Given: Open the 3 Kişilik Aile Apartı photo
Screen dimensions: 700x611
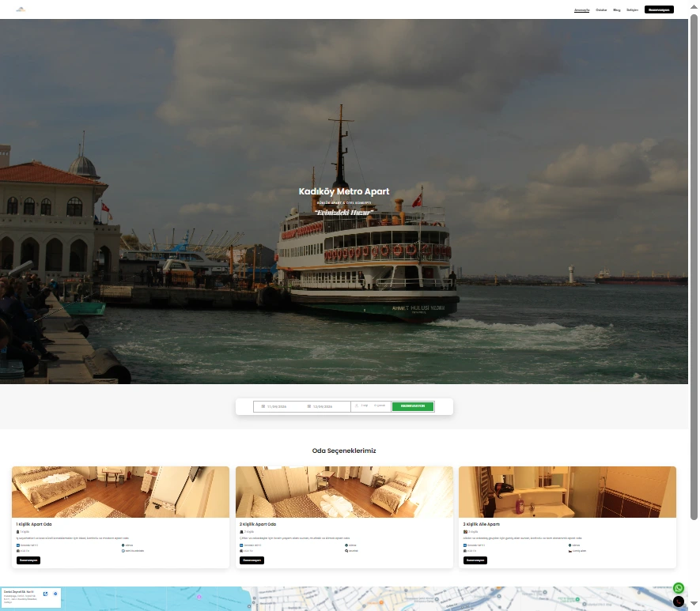Looking at the screenshot, I should (x=567, y=492).
